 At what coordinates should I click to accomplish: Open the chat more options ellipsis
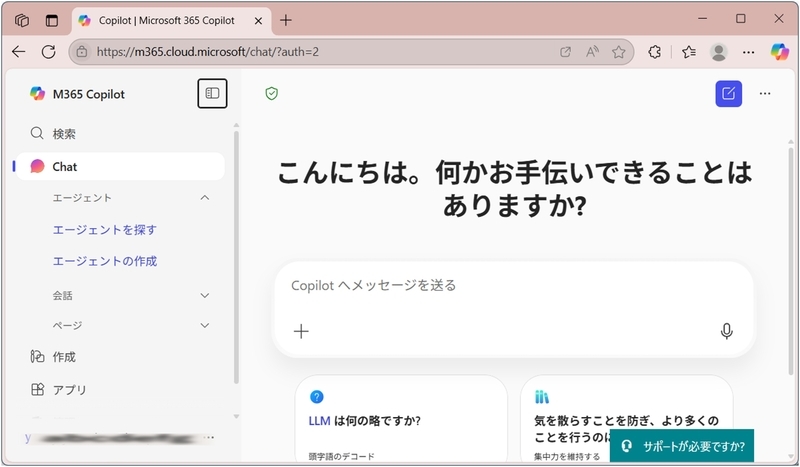coord(765,93)
